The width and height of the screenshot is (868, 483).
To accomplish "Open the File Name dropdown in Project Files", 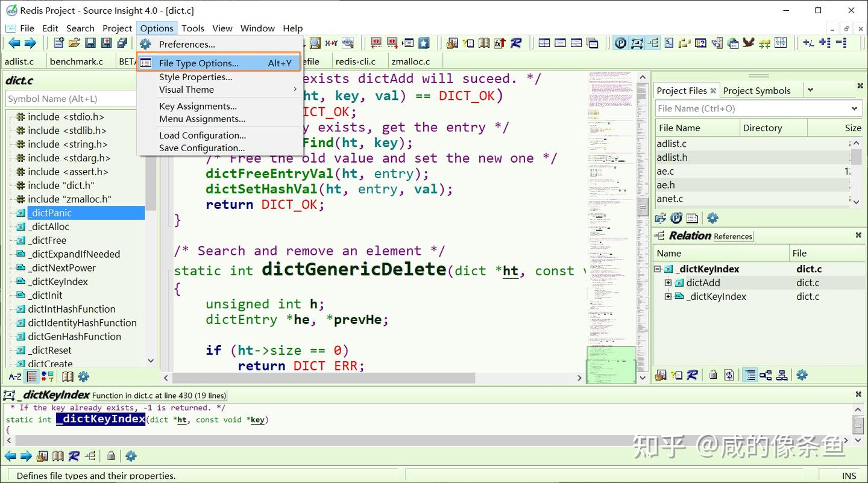I will click(x=854, y=109).
